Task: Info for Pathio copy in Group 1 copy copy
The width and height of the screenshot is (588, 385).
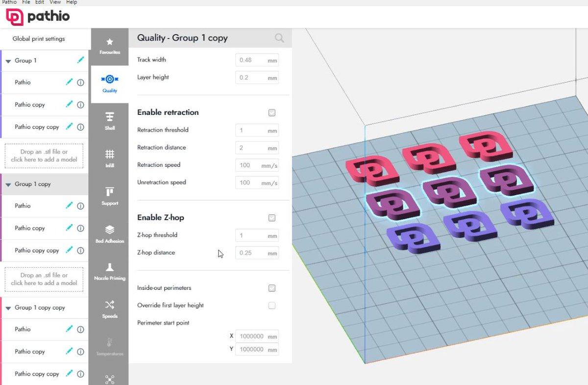Action: 80,352
